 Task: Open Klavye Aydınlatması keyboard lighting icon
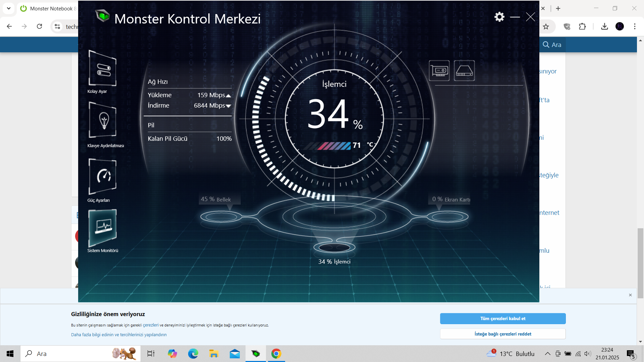[102, 120]
